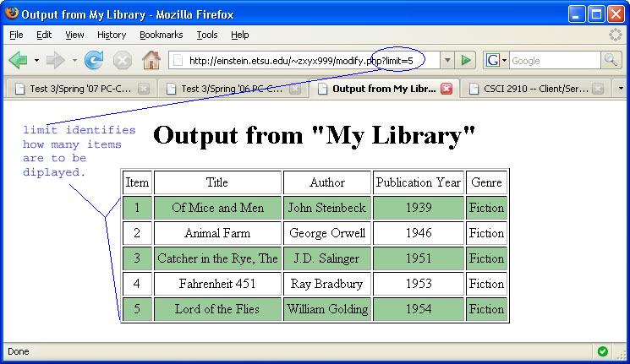Screen dimensions: 630x364
Task: Click the page icon in the address bar
Action: coord(178,61)
